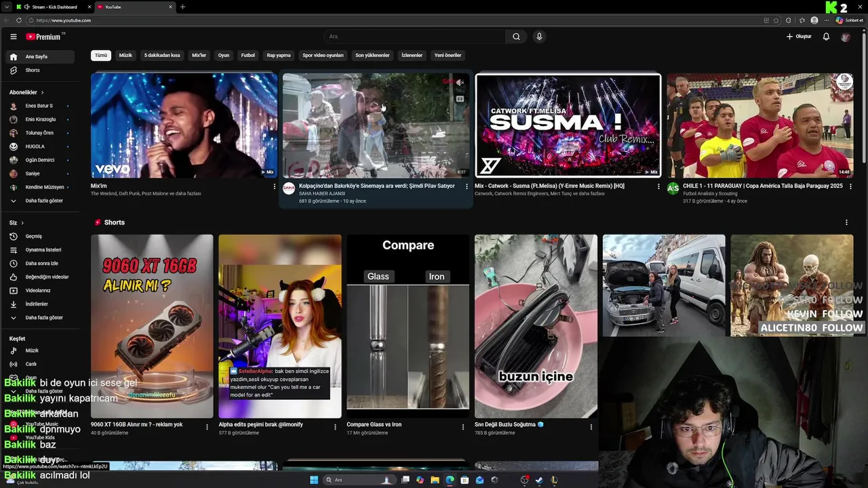This screenshot has height=488, width=868.
Task: Open options menu for Kolpaçino video
Action: [x=467, y=186]
